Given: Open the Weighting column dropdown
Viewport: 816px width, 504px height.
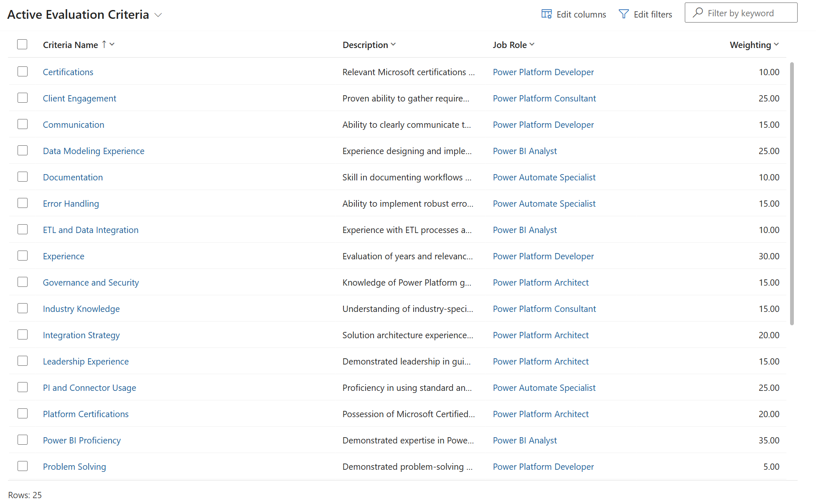Looking at the screenshot, I should coord(776,44).
